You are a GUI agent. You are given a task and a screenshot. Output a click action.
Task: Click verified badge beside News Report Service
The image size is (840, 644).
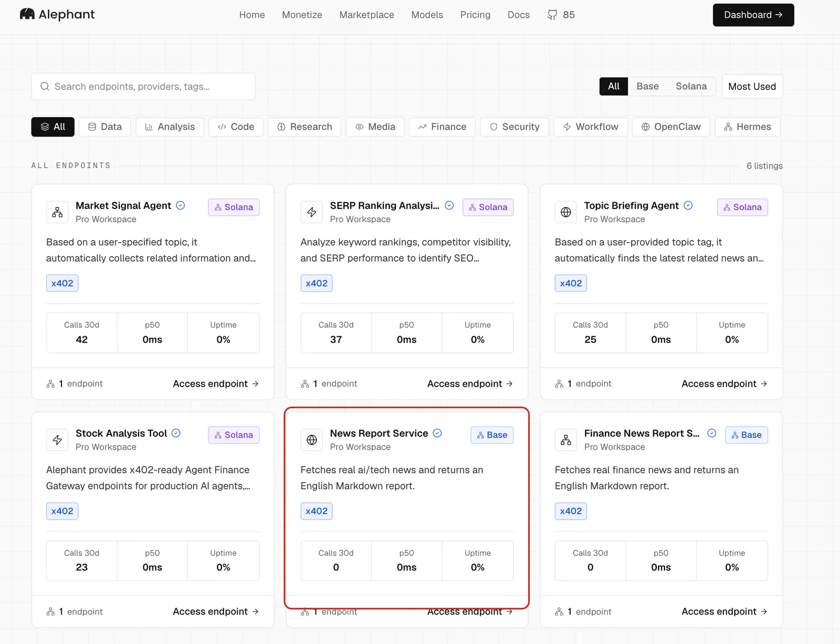pyautogui.click(x=437, y=433)
